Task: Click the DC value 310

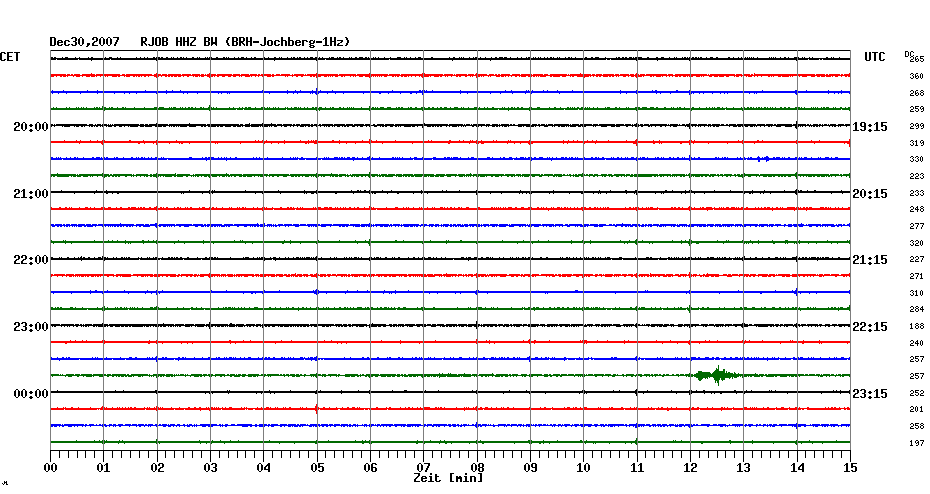Action: point(917,293)
